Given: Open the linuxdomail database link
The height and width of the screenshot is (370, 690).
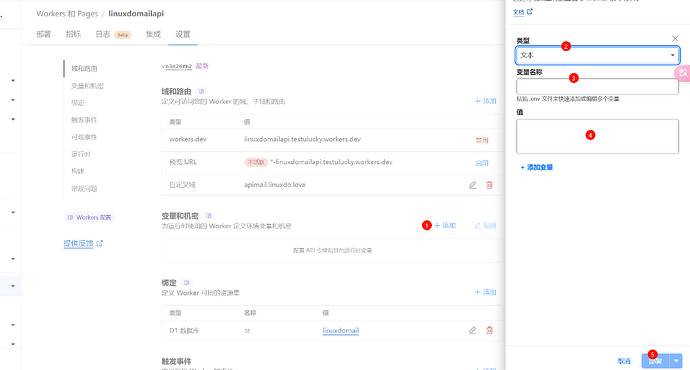Looking at the screenshot, I should [341, 330].
